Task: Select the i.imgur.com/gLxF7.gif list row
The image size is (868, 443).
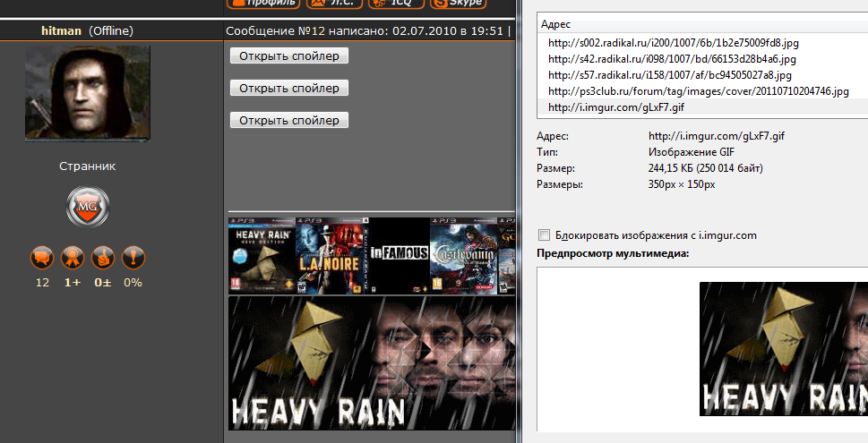Action: 702,107
